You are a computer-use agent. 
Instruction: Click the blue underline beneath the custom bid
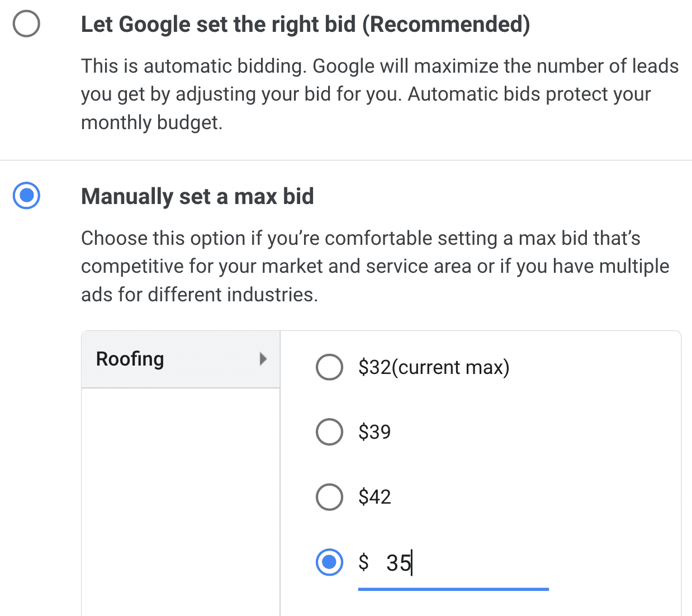(x=453, y=589)
